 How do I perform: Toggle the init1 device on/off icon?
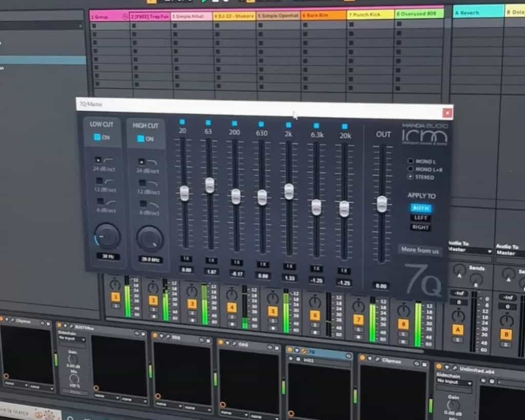pos(291,359)
